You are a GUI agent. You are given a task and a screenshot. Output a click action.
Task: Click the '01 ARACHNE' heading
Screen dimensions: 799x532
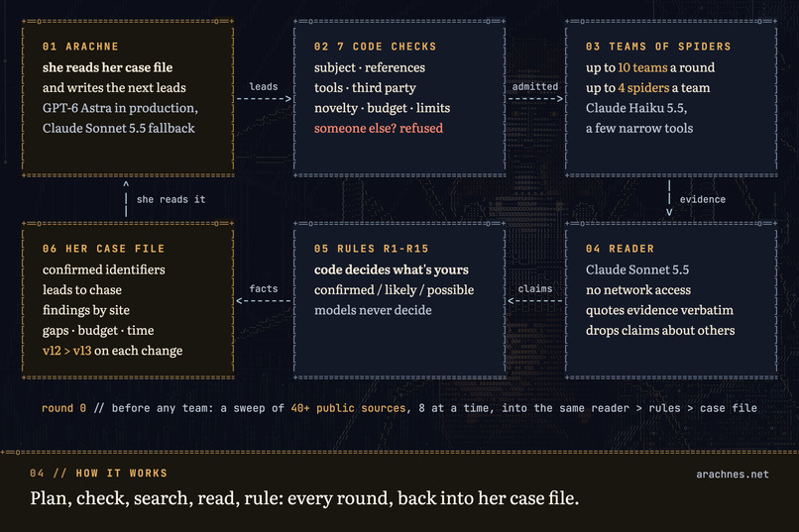point(80,47)
